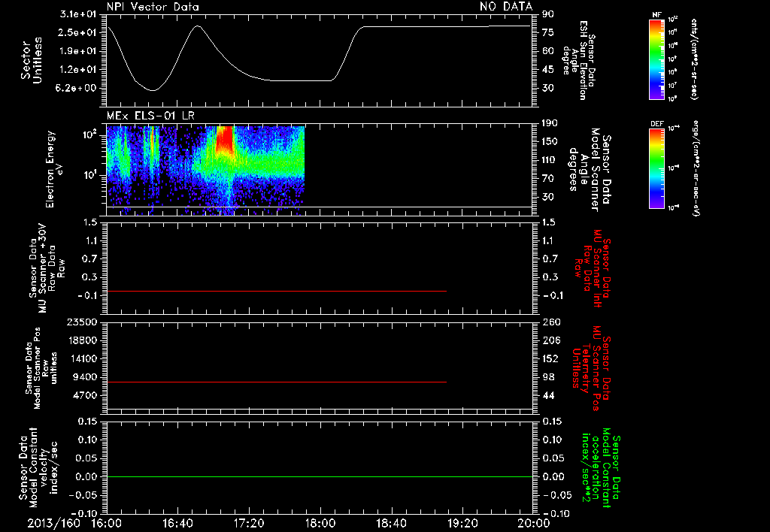Click the 190 Scanner Angle tick label
The image size is (770, 532).
(550, 123)
